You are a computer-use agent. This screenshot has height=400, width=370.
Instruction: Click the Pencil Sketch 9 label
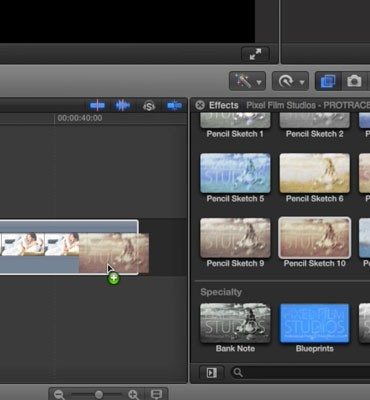(235, 263)
